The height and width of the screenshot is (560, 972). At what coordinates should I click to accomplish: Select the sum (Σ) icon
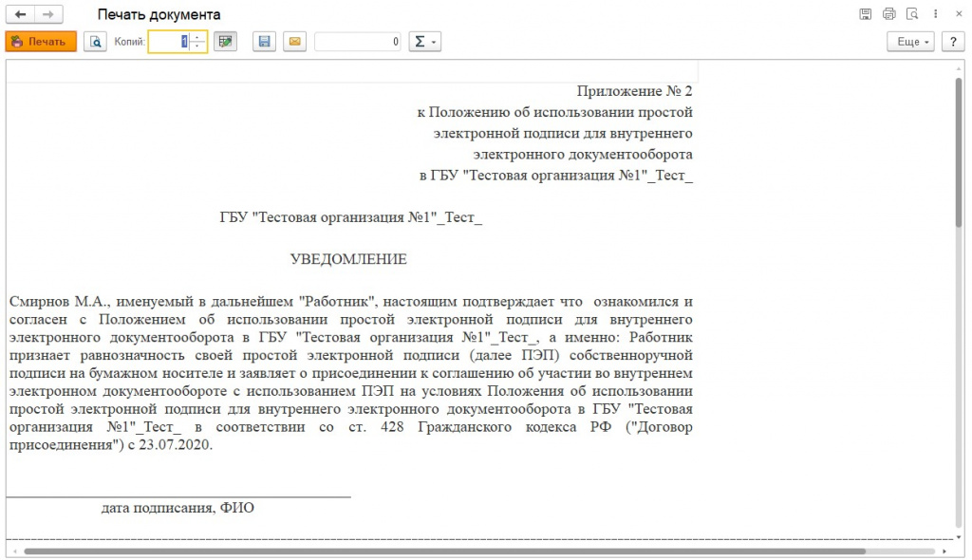[420, 41]
